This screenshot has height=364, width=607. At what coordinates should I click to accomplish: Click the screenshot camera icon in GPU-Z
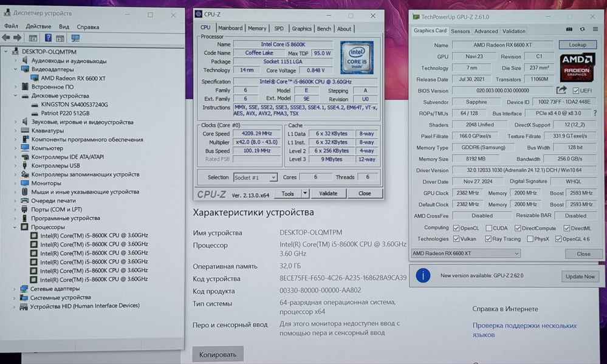coord(569,29)
